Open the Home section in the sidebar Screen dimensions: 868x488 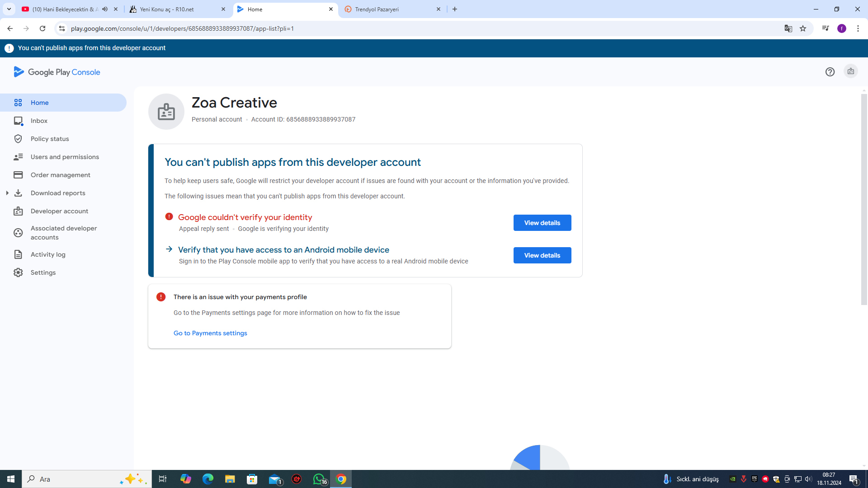click(x=63, y=103)
